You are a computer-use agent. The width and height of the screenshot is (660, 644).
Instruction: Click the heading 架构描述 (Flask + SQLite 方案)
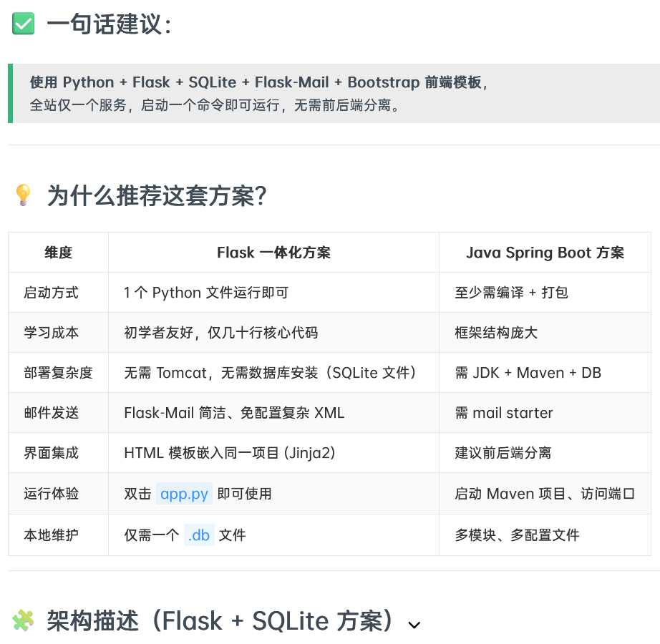click(x=220, y=620)
